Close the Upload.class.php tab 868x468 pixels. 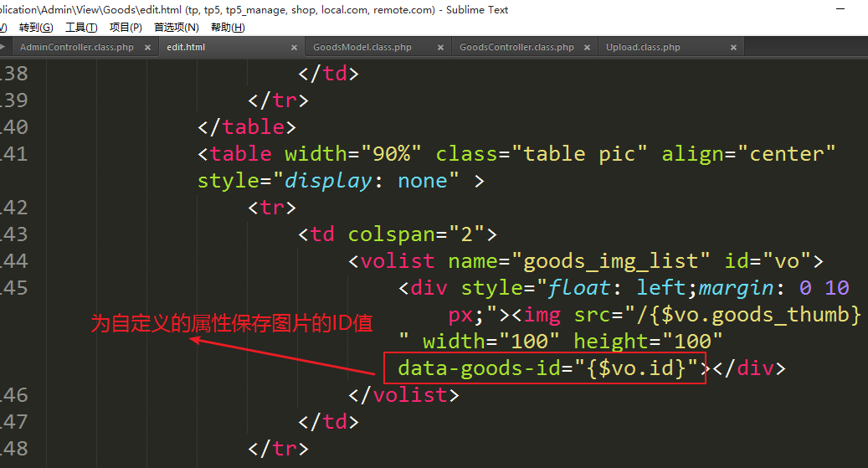pyautogui.click(x=733, y=48)
